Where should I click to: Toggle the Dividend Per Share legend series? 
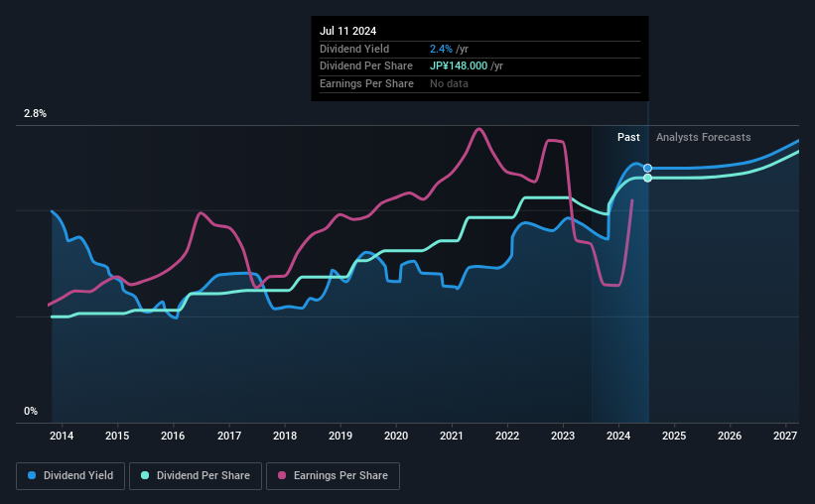[196, 476]
